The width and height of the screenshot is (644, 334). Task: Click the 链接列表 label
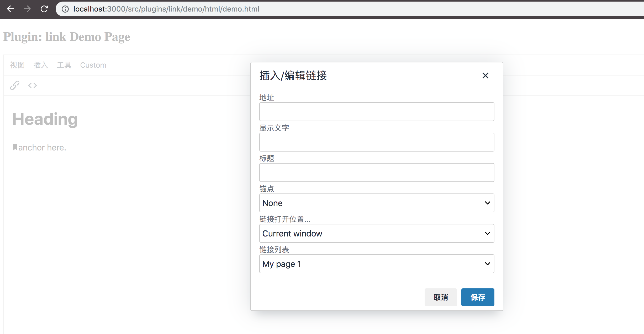(x=274, y=250)
